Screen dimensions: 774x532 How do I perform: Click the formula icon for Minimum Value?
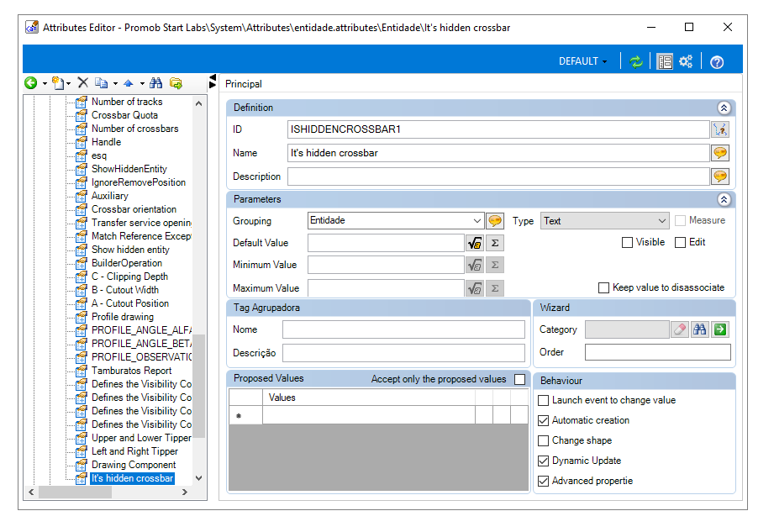475,265
